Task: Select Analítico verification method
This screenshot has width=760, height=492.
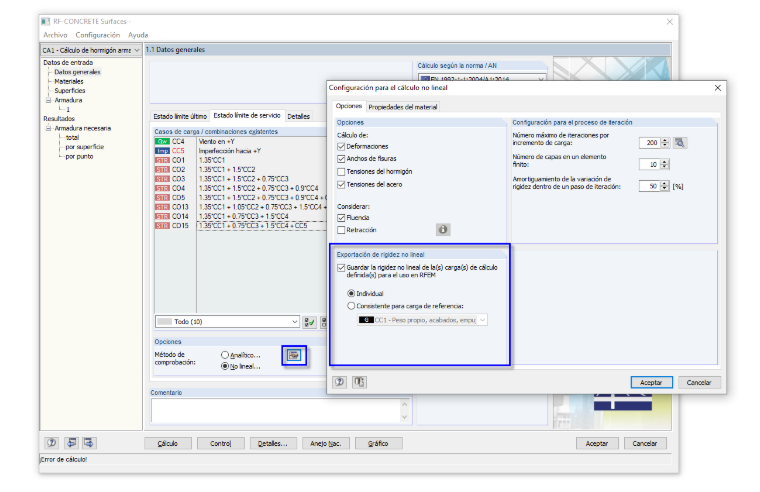Action: click(224, 355)
